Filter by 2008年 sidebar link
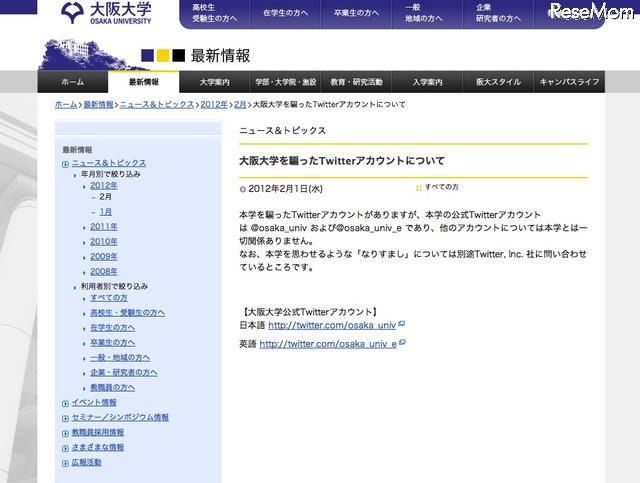The width and height of the screenshot is (640, 483). tap(104, 272)
